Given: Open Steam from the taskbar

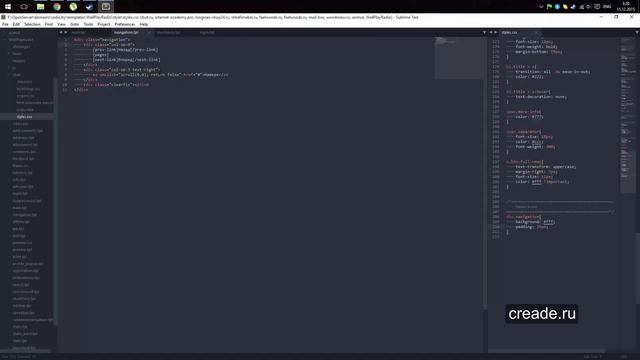Looking at the screenshot, I should pos(89,7).
